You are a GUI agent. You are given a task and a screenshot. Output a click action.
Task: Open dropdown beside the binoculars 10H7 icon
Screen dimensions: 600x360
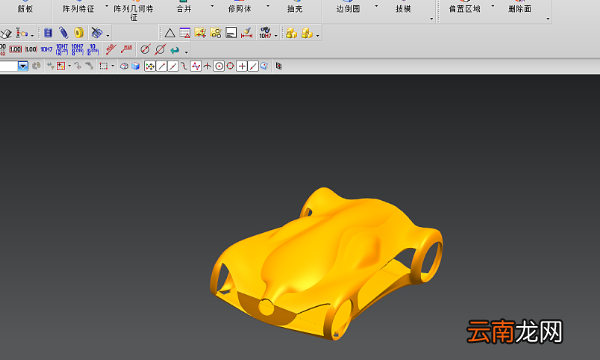coord(276,36)
